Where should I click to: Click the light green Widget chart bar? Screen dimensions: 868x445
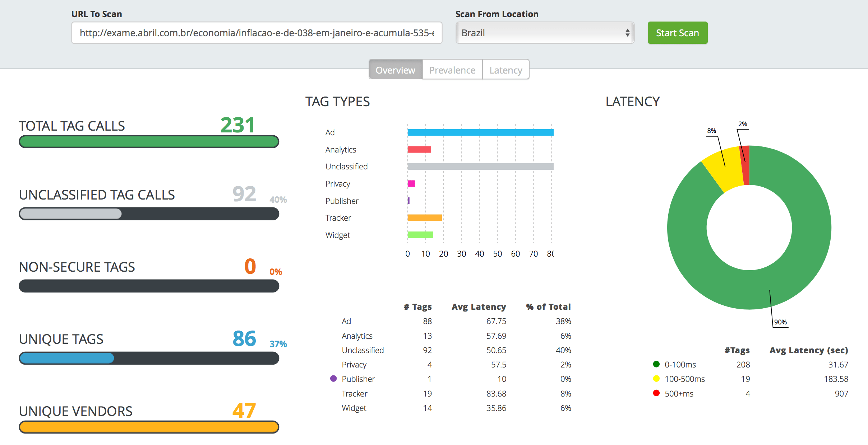pyautogui.click(x=420, y=235)
